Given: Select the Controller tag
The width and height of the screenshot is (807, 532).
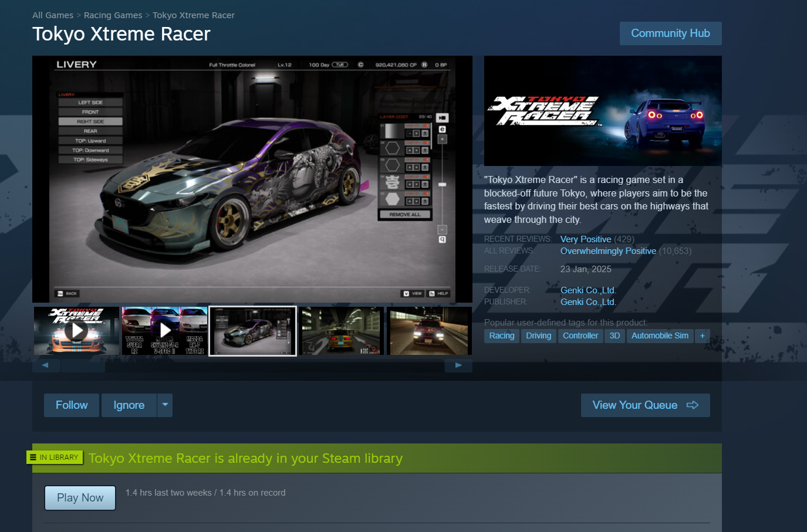Looking at the screenshot, I should pyautogui.click(x=580, y=336).
